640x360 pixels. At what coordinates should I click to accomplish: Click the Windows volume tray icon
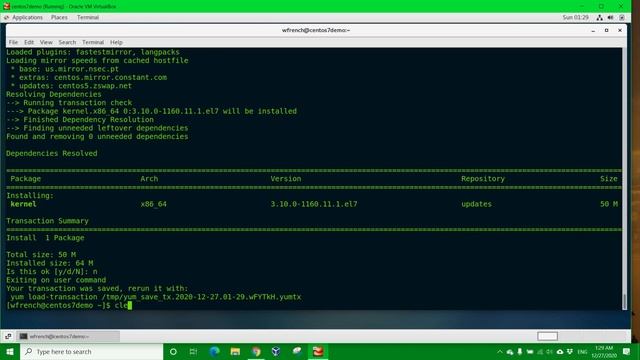coord(549,352)
